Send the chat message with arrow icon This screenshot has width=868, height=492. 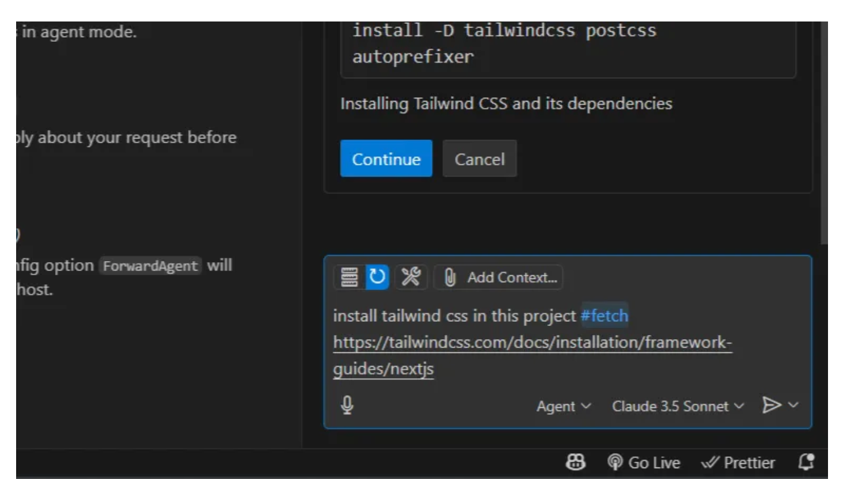tap(771, 405)
